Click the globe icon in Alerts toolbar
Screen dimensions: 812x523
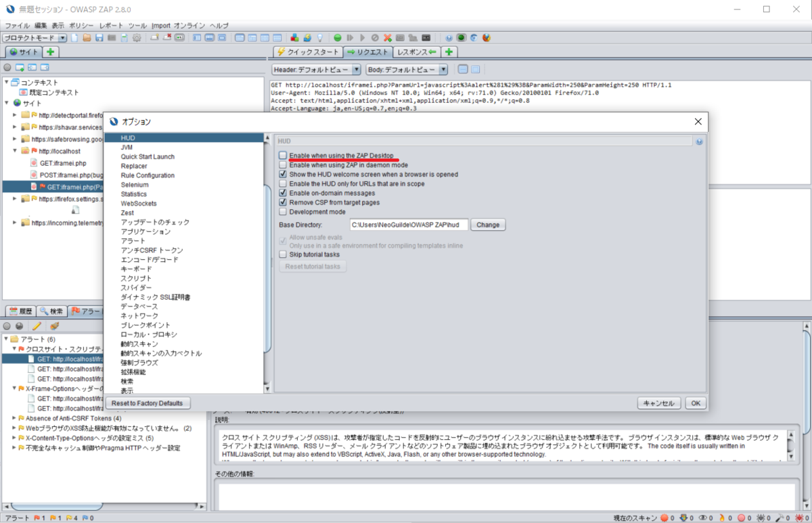click(x=19, y=325)
